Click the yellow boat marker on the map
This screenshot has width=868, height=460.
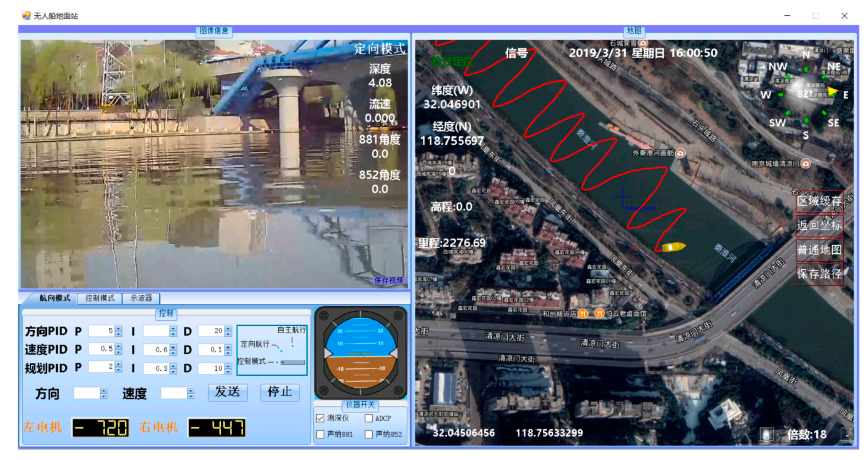pos(673,247)
